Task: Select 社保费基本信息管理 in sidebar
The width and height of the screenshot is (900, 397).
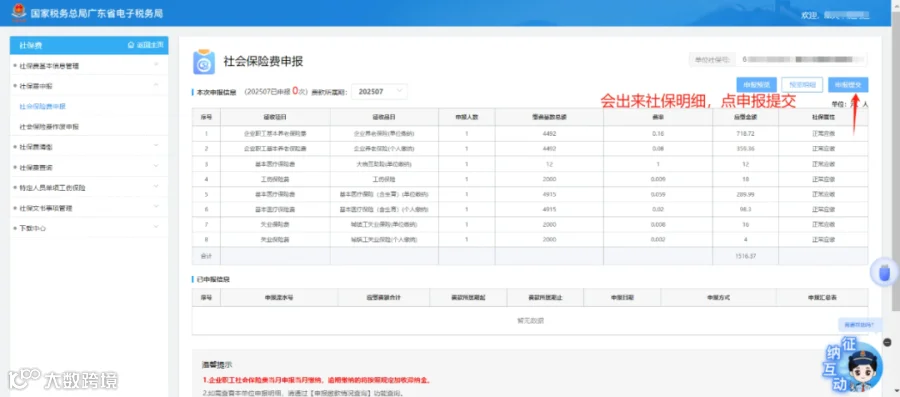Action: pos(49,66)
